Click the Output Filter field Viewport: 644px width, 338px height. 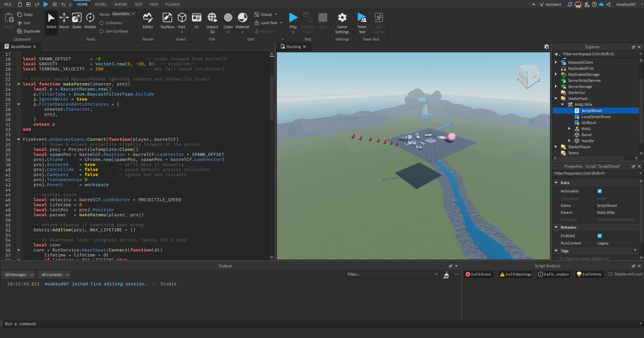click(x=392, y=274)
